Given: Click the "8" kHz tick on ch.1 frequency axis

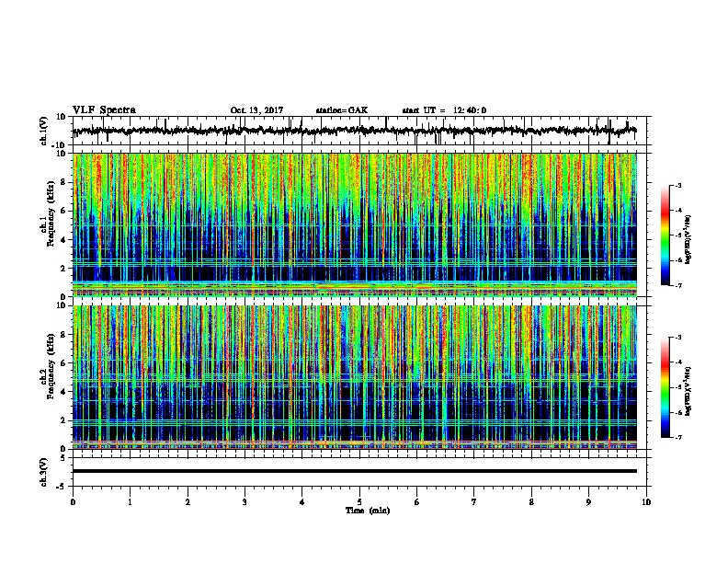Looking at the screenshot, I should [x=64, y=182].
